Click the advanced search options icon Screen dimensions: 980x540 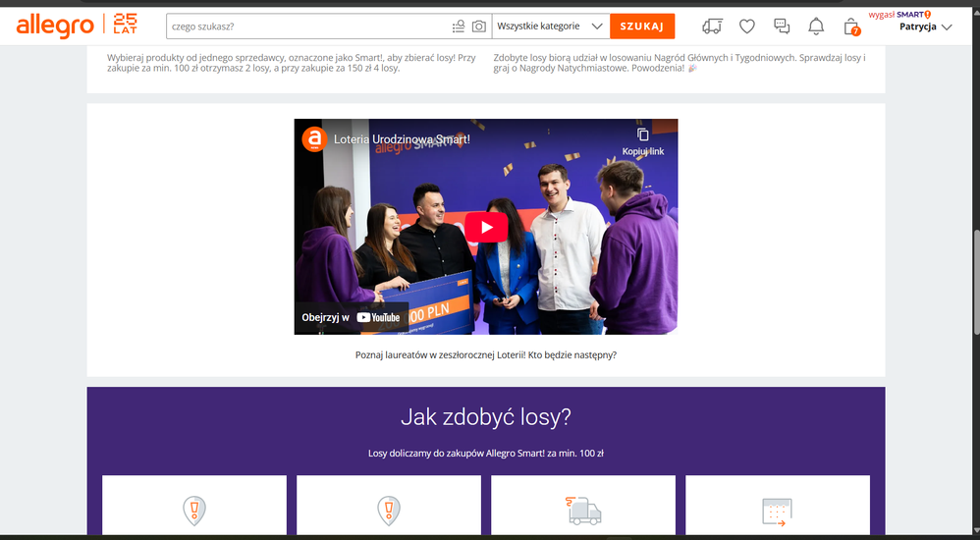click(459, 27)
